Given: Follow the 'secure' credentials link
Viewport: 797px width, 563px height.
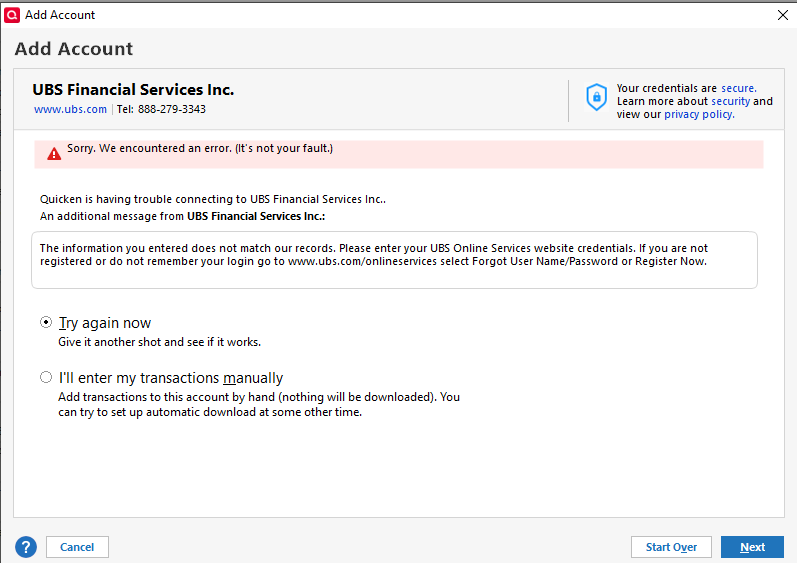Looking at the screenshot, I should tap(738, 88).
